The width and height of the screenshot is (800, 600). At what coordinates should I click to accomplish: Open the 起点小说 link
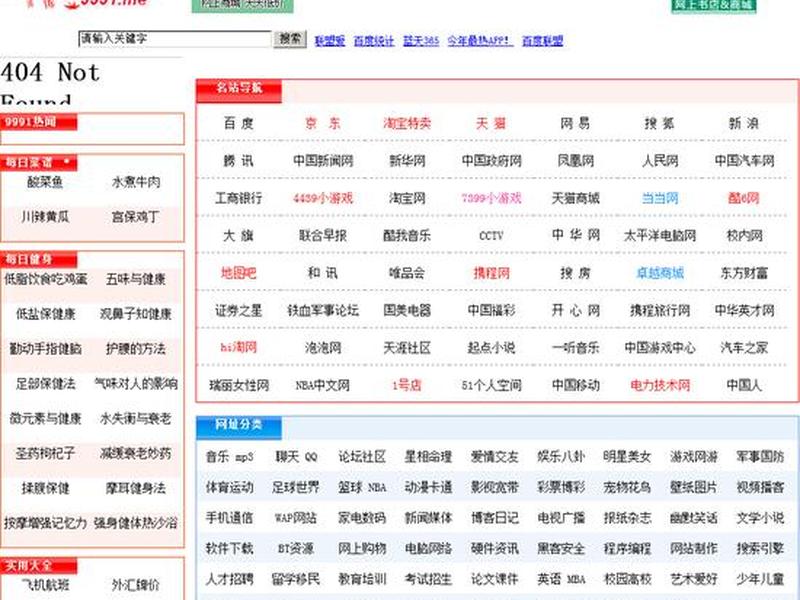(491, 348)
